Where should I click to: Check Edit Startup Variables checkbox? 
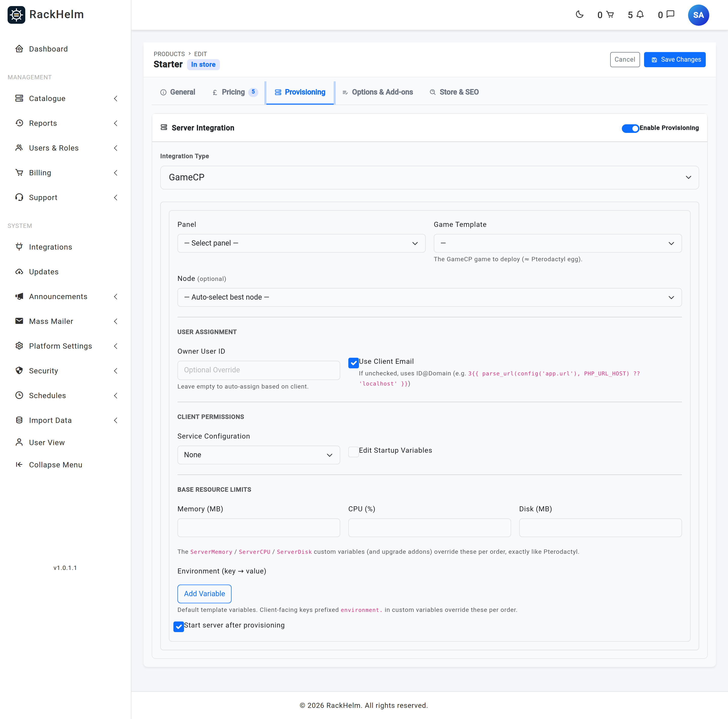[x=353, y=452]
